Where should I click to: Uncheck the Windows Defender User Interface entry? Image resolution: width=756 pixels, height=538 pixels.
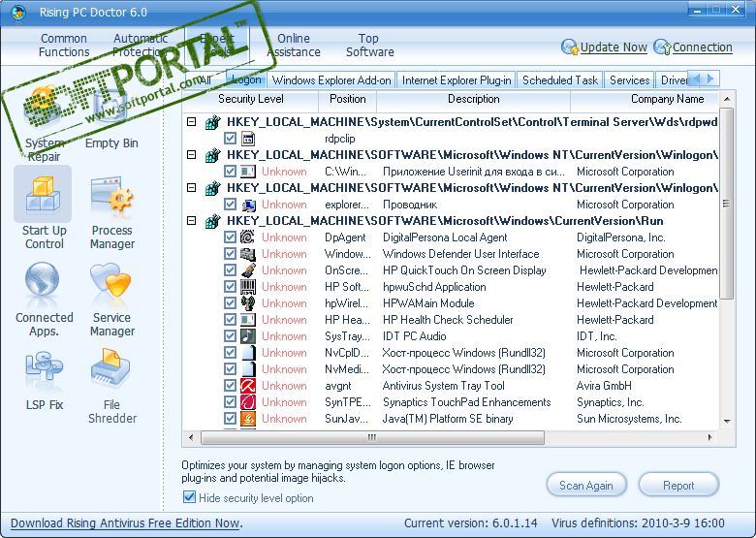coord(230,254)
